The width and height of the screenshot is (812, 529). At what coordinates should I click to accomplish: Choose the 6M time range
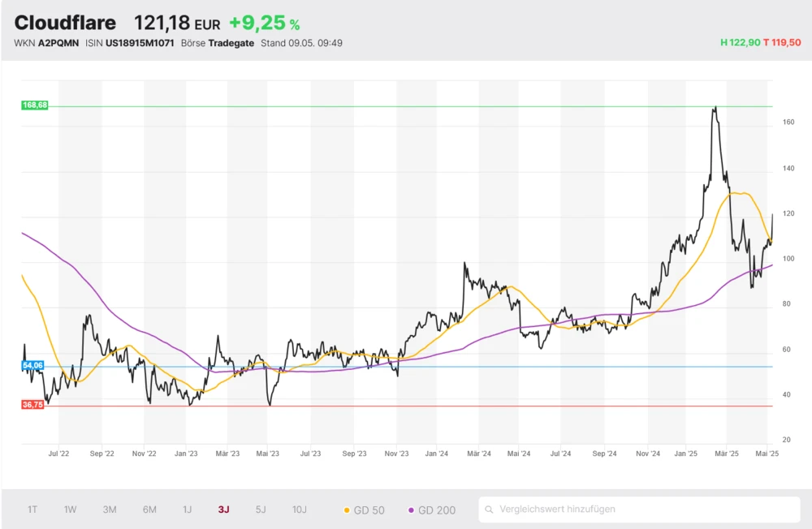pyautogui.click(x=149, y=510)
